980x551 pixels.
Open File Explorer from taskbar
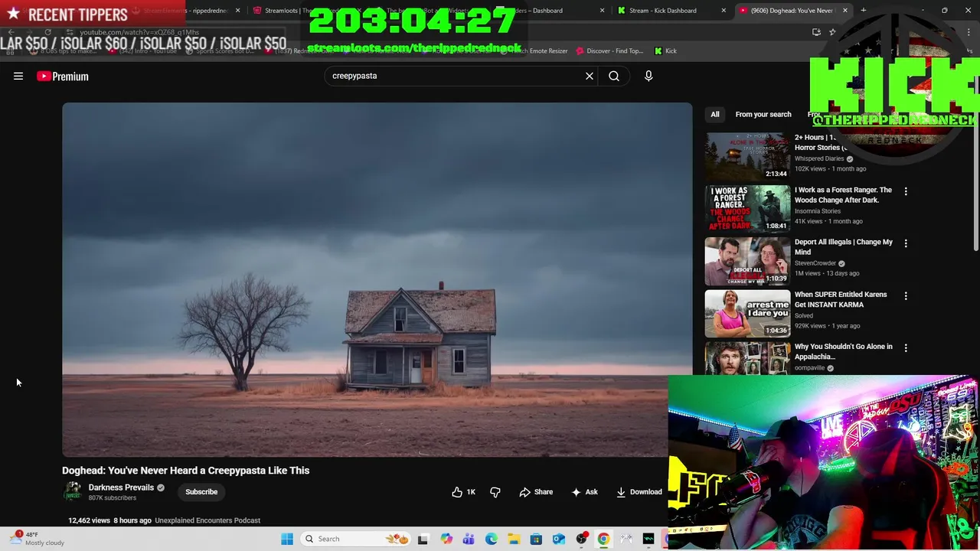coord(514,539)
